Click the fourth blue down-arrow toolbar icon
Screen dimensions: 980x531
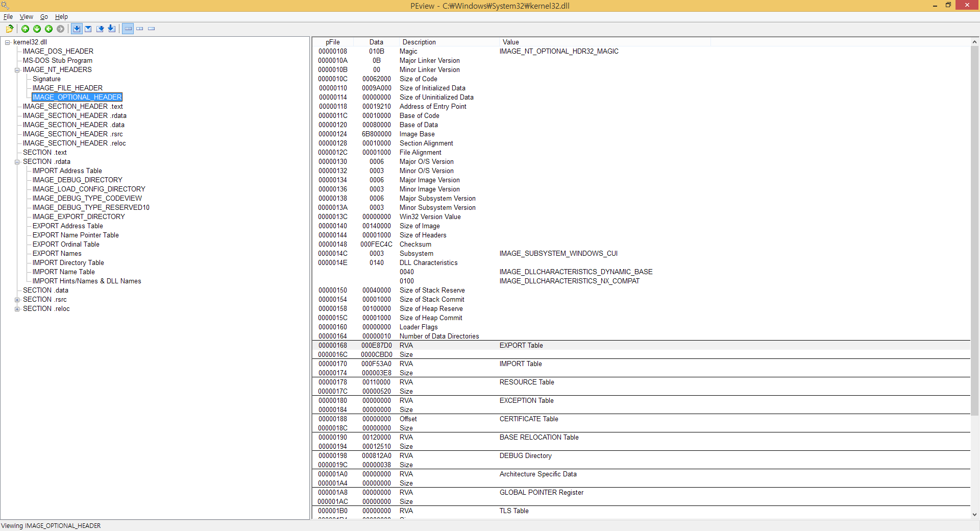[x=112, y=29]
